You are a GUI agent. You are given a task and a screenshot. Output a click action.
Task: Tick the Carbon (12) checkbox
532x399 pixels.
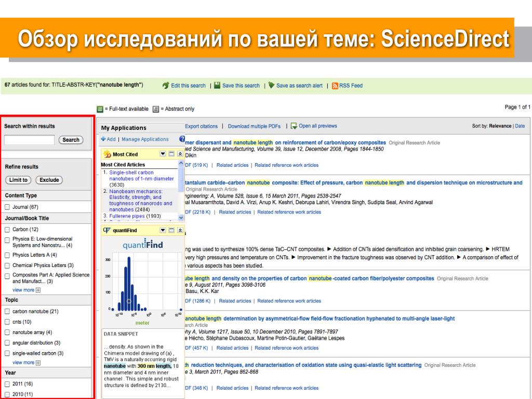[x=7, y=230]
